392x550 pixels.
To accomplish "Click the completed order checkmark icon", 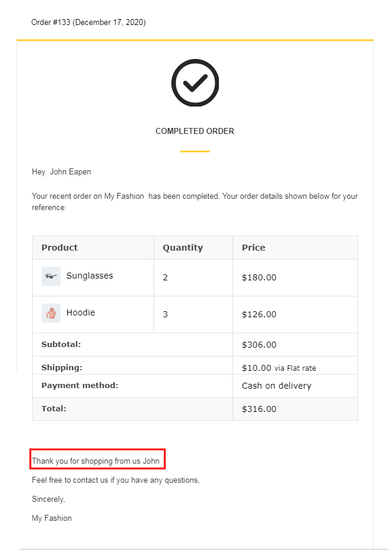I will click(x=195, y=83).
